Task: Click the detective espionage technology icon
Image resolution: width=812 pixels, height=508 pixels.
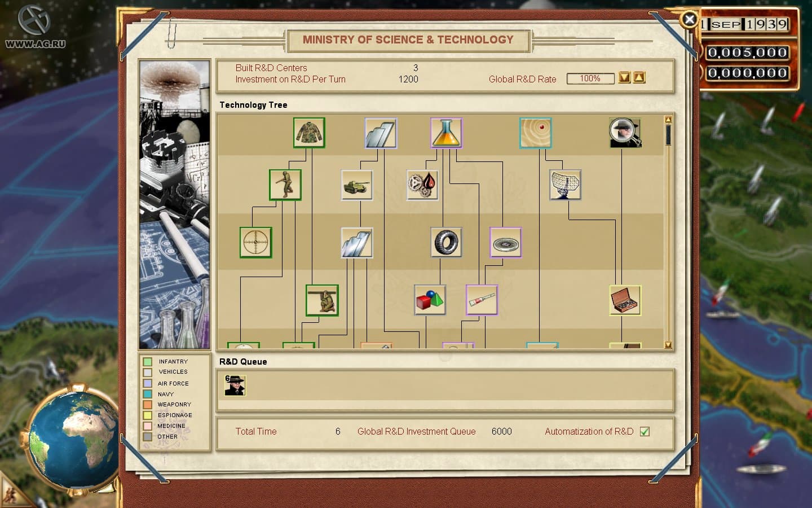Action: click(x=625, y=132)
